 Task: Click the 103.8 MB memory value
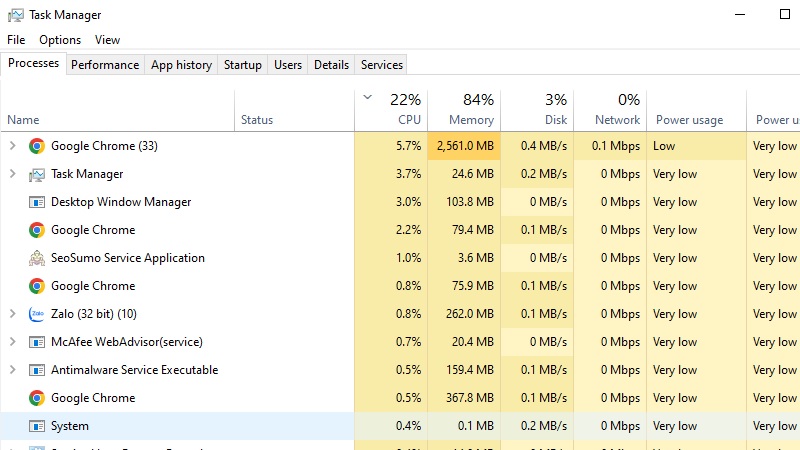469,202
